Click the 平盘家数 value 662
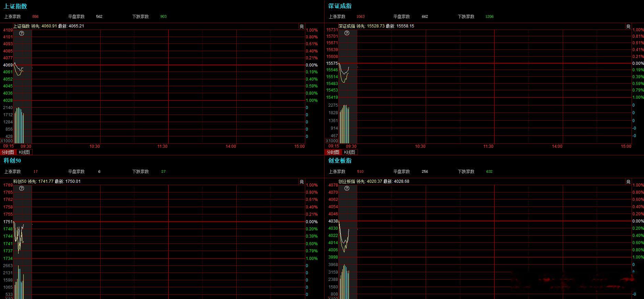 [425, 16]
